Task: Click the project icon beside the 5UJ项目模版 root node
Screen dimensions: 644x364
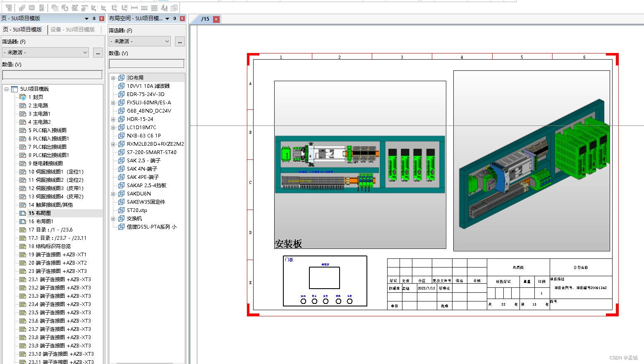Action: click(14, 89)
